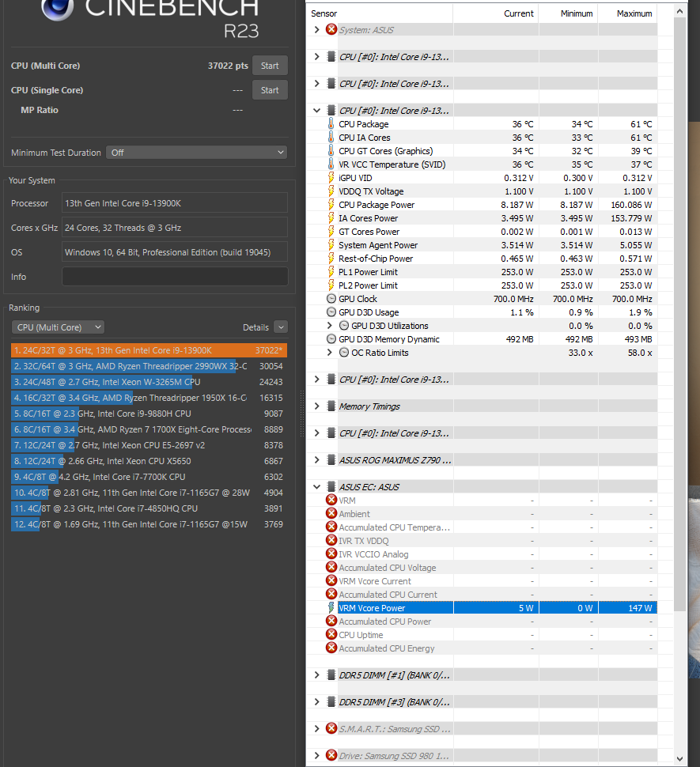The image size is (700, 767).
Task: Open the CPU (Multi Core) ranking dropdown
Action: coord(58,327)
